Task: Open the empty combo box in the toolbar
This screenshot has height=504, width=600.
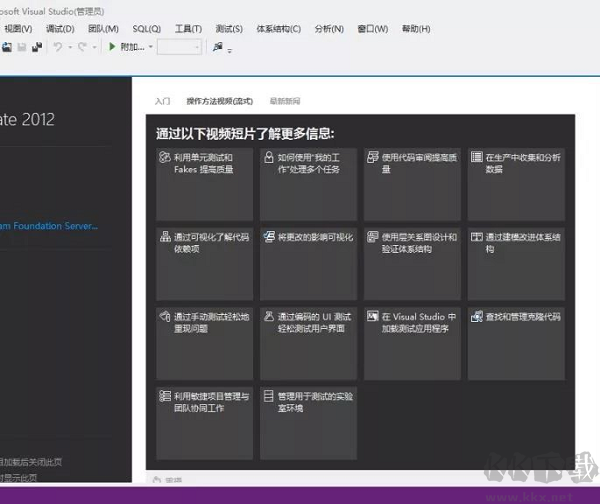Action: (x=179, y=47)
